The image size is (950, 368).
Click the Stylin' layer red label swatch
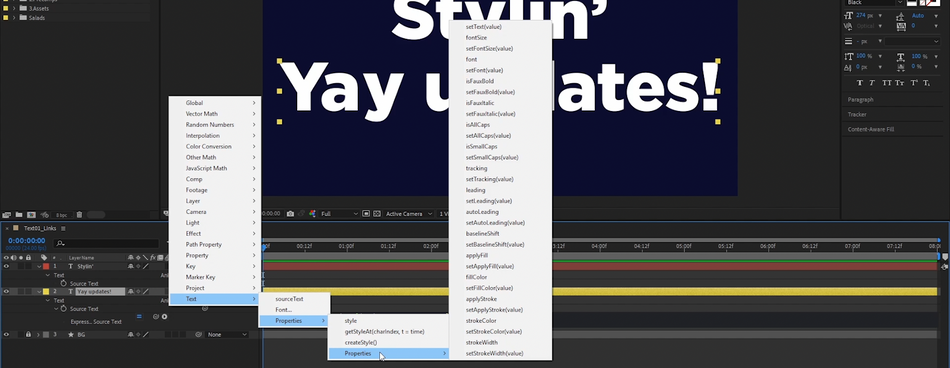coord(46,266)
